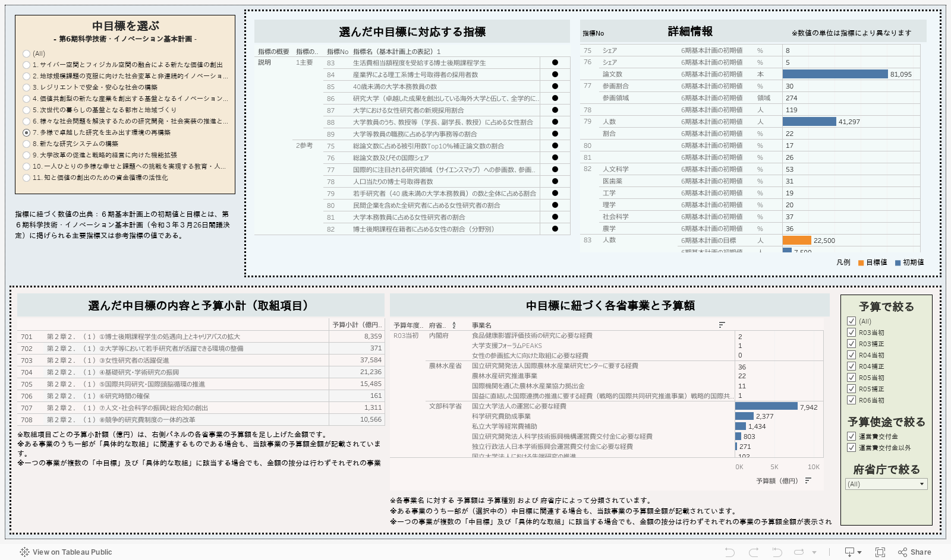Click the black dot for indicator 76 row
951x560 pixels.
pos(555,157)
